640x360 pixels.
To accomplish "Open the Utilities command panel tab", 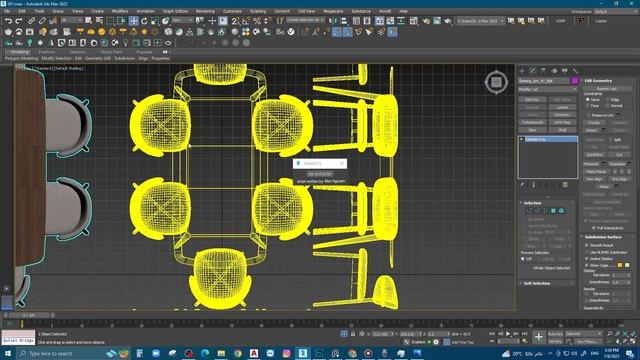I will [575, 71].
